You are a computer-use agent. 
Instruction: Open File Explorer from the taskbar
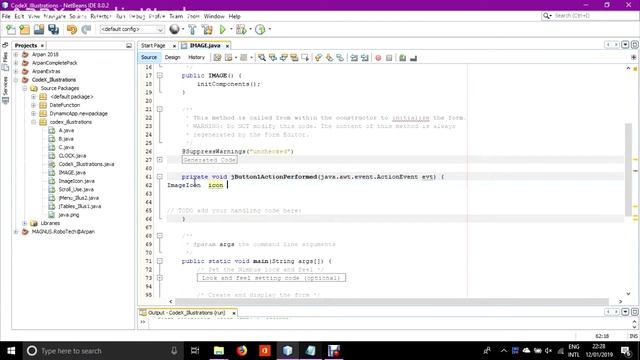pos(219,351)
